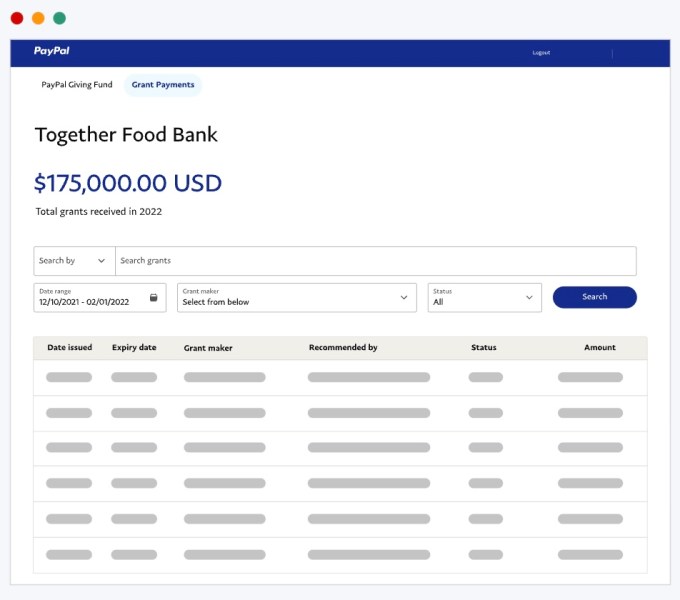
Task: Switch to PayPal Giving Fund tab
Action: 76,85
